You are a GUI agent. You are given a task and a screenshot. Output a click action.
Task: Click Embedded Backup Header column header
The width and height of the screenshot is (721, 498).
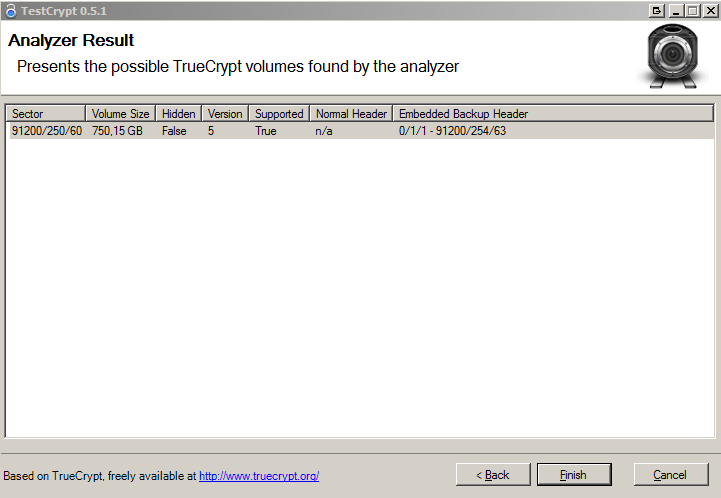[553, 114]
